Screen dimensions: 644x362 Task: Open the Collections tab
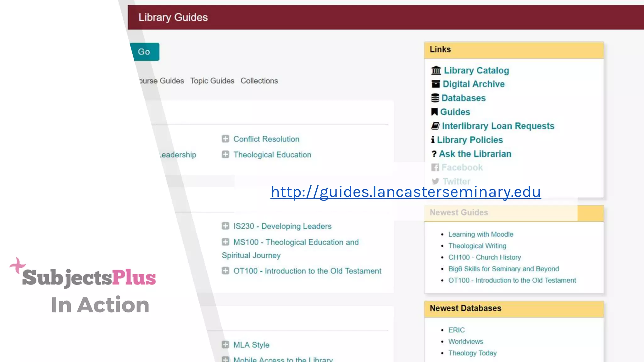(x=259, y=81)
